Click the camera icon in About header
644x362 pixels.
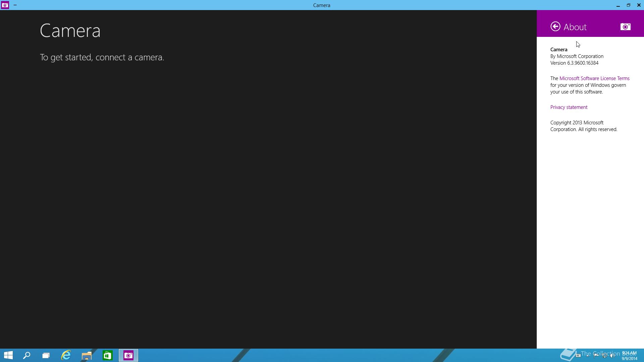(625, 27)
